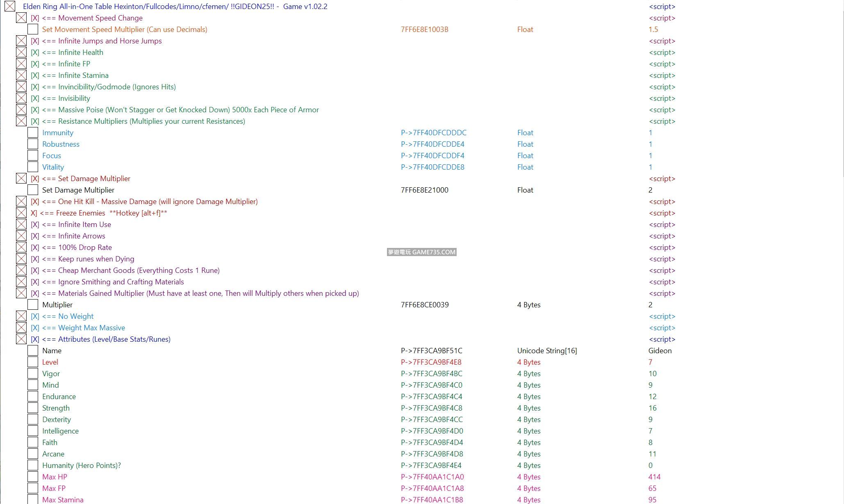Toggle the Infinite Stamina cheat checkbox
This screenshot has height=504, width=844.
(21, 75)
